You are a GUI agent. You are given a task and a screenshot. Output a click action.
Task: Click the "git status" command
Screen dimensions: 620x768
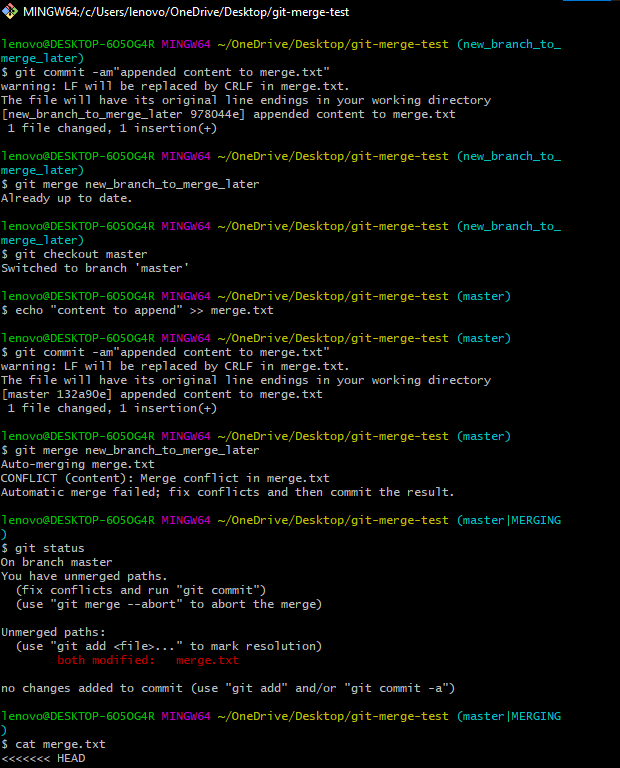click(x=49, y=549)
